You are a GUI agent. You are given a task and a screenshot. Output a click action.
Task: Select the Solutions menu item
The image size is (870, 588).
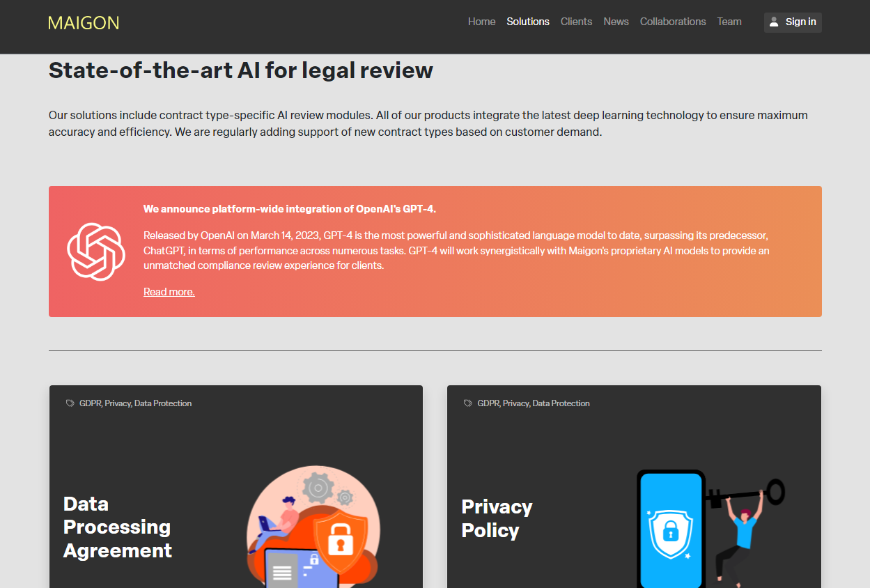(528, 22)
